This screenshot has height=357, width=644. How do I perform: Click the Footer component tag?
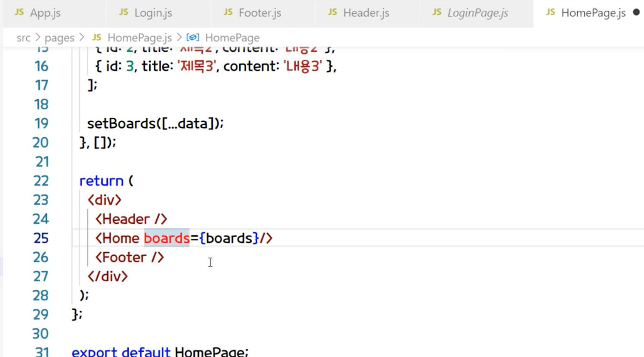[x=130, y=257]
